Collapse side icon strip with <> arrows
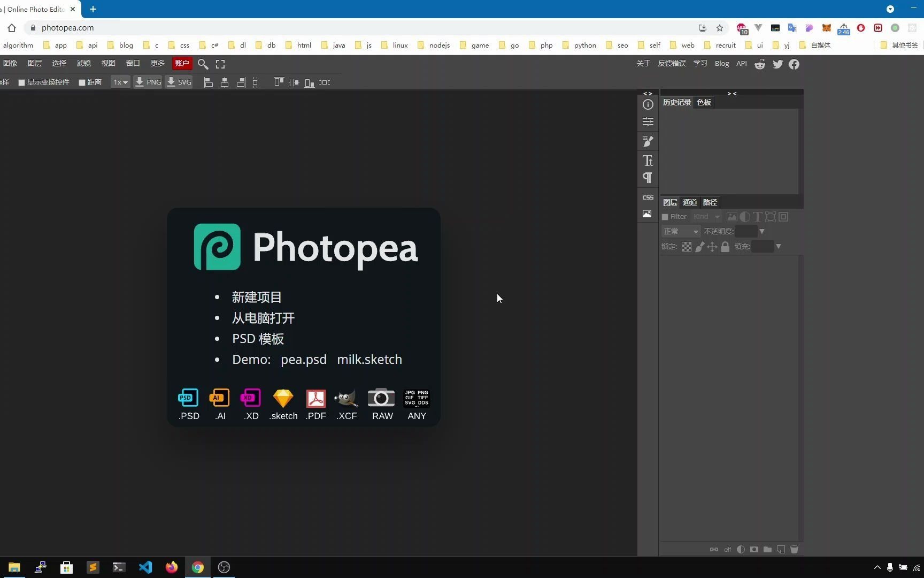924x578 pixels. click(648, 93)
